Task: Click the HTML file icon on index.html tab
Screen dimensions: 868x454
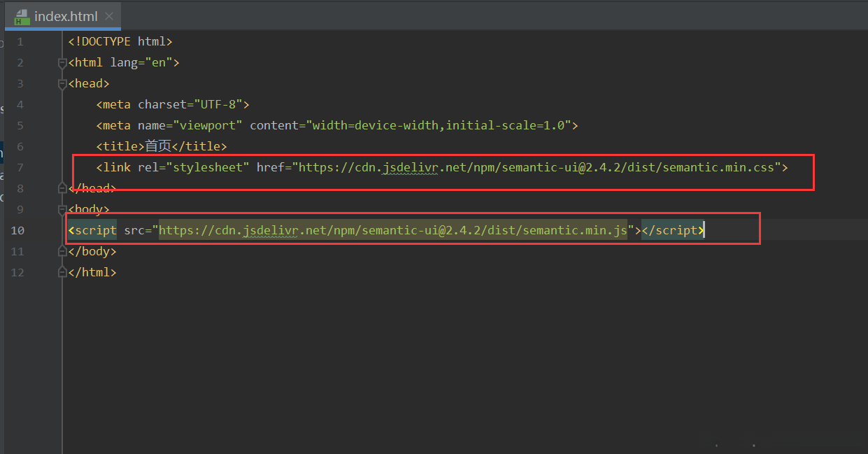Action: coord(22,17)
